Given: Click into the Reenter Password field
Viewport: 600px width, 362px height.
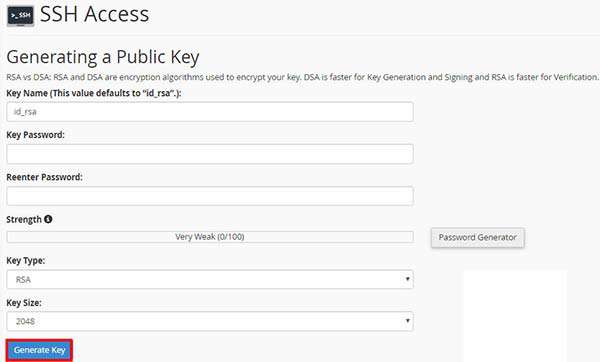Looking at the screenshot, I should [x=210, y=196].
